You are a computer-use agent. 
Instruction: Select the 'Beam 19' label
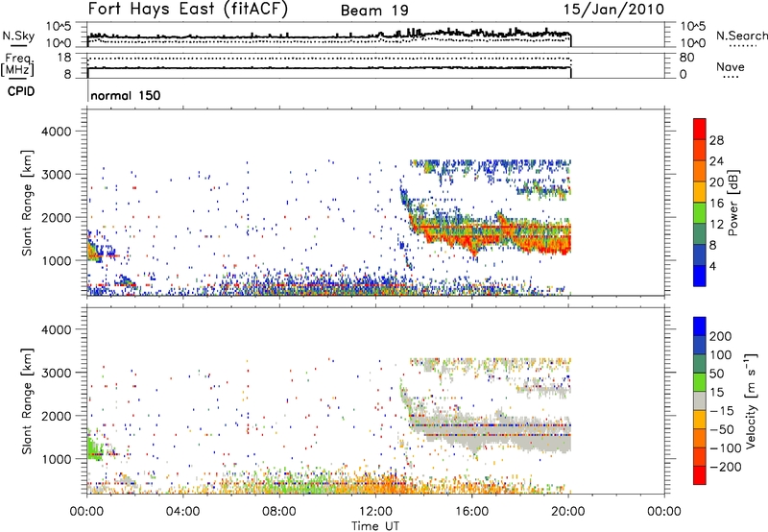coord(374,11)
